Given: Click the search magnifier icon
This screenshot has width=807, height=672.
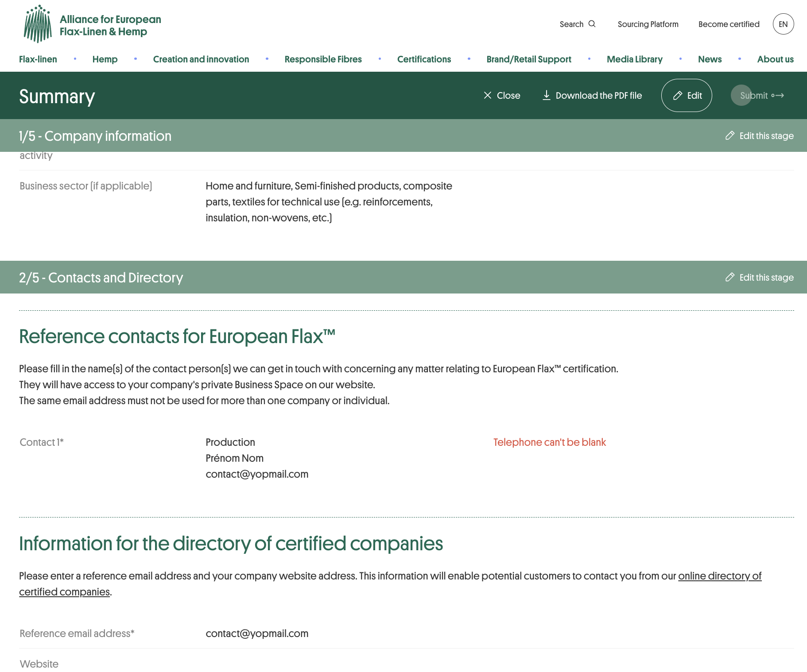Looking at the screenshot, I should [592, 24].
